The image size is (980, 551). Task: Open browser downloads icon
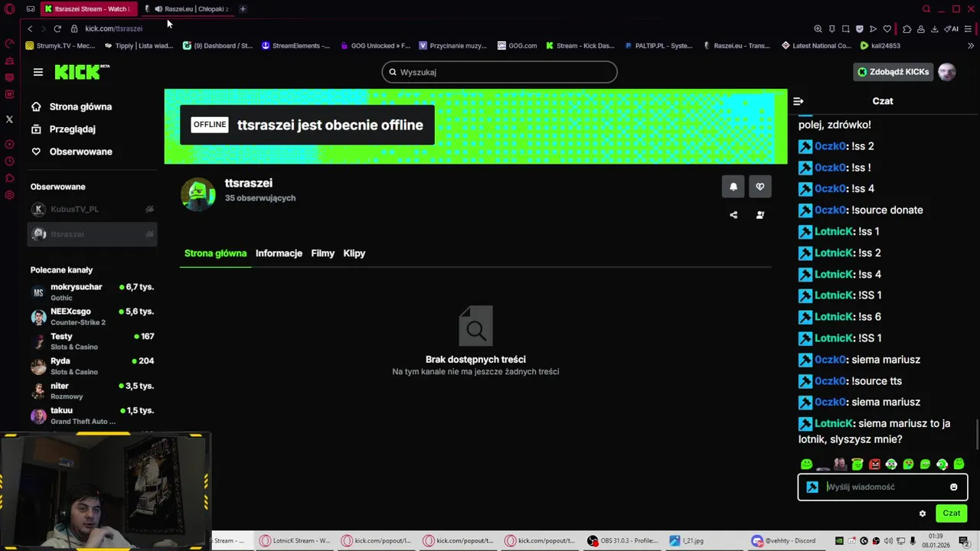(x=934, y=29)
